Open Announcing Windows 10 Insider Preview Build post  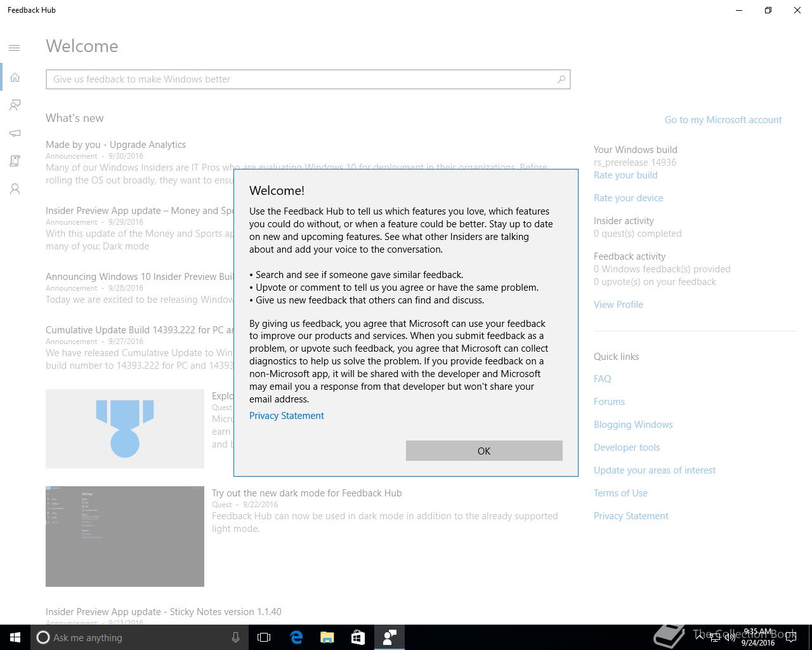[x=140, y=277]
